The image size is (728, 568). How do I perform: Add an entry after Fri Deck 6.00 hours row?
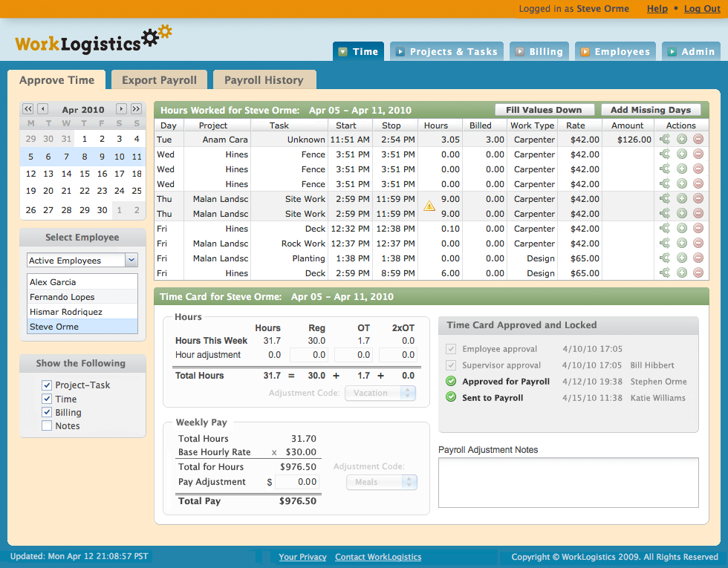pos(682,272)
